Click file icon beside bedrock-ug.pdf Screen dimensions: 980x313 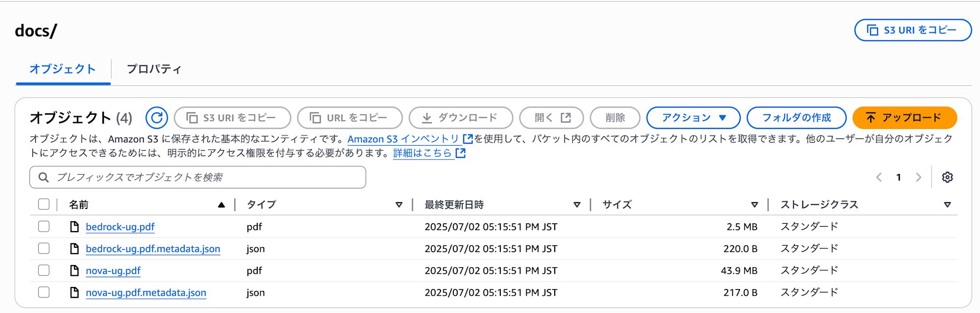[74, 227]
